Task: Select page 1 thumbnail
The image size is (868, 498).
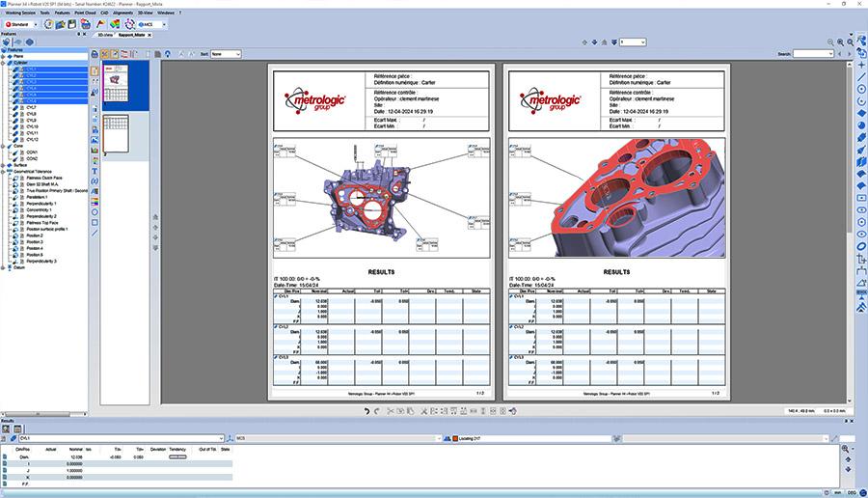Action: pos(116,83)
